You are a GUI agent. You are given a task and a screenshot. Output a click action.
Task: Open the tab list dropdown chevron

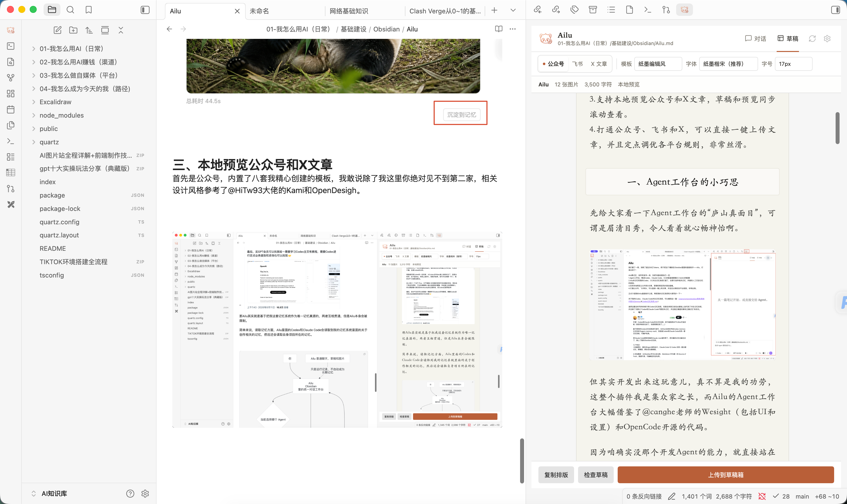513,10
